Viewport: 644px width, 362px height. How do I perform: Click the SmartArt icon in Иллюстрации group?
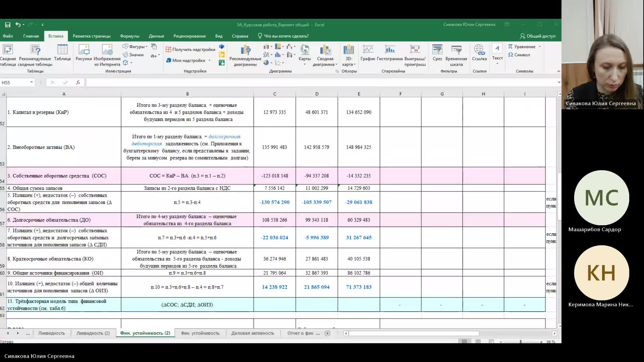tap(154, 47)
